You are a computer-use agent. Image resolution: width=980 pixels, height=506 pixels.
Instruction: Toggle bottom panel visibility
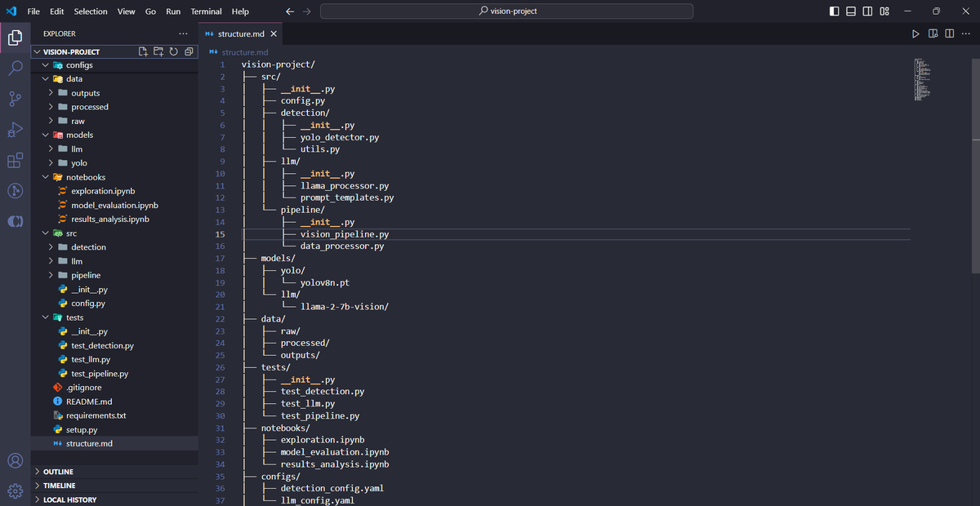pos(850,11)
